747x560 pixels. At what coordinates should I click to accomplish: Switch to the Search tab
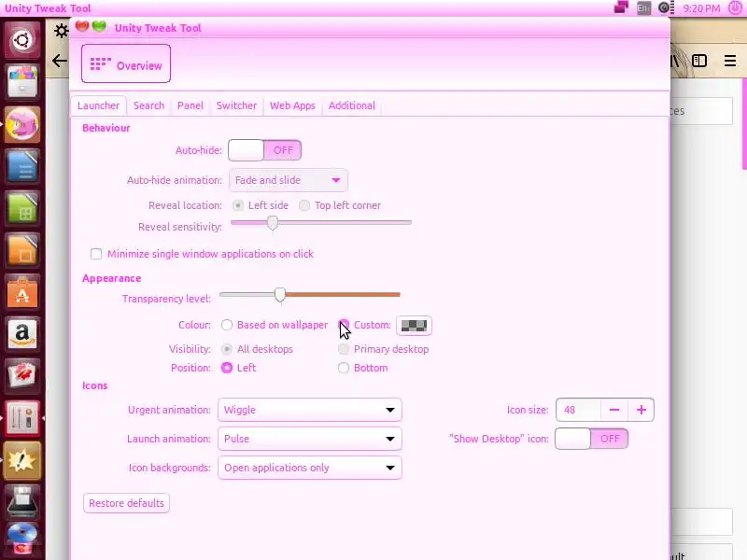tap(148, 105)
